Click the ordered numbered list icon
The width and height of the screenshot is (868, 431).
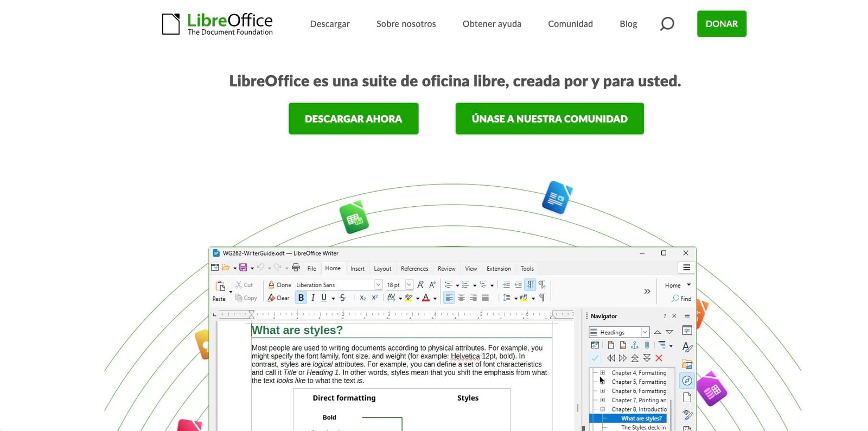point(465,284)
